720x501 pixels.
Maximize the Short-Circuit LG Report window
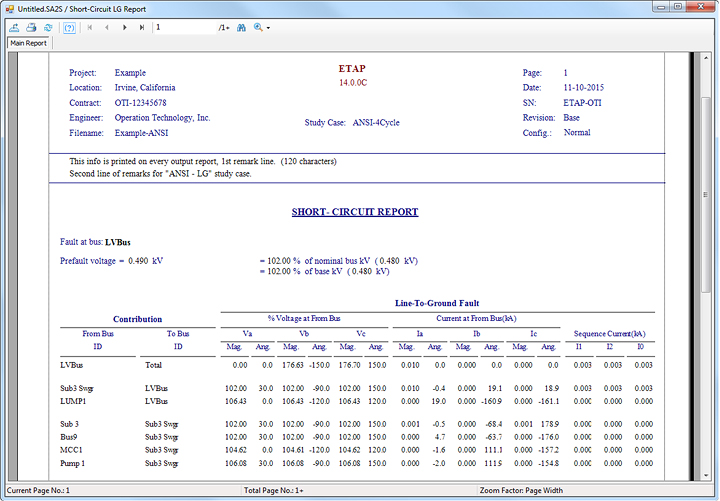point(676,6)
